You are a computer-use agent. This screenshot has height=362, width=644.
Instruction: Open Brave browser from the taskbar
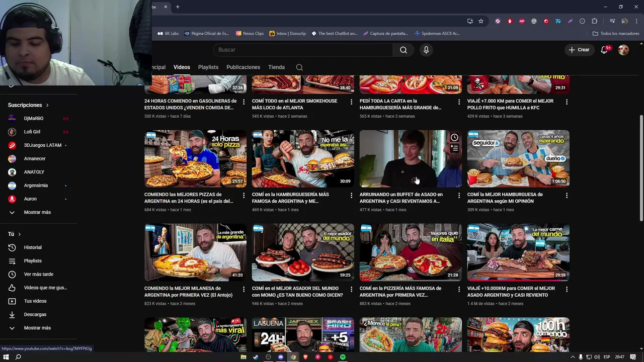(x=305, y=357)
